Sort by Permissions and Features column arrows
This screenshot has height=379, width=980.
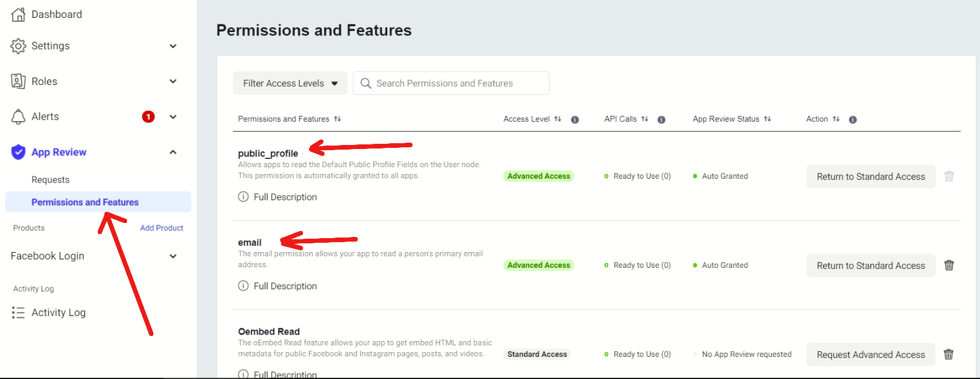337,119
